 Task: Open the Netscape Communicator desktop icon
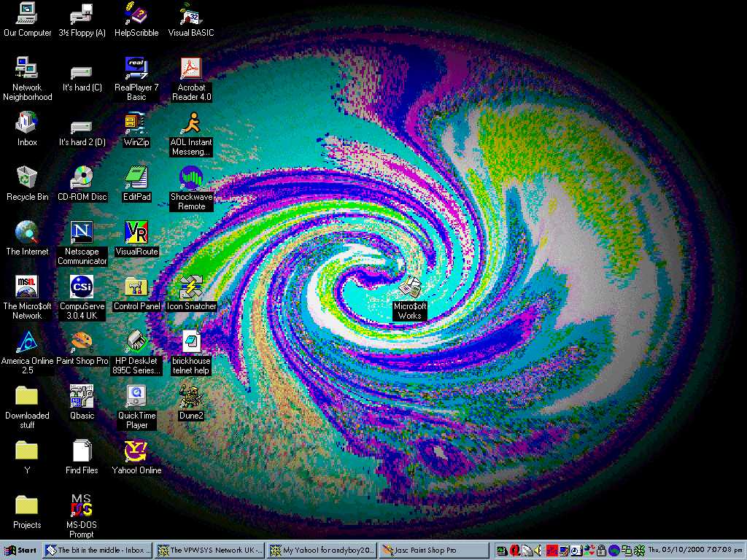click(x=82, y=233)
